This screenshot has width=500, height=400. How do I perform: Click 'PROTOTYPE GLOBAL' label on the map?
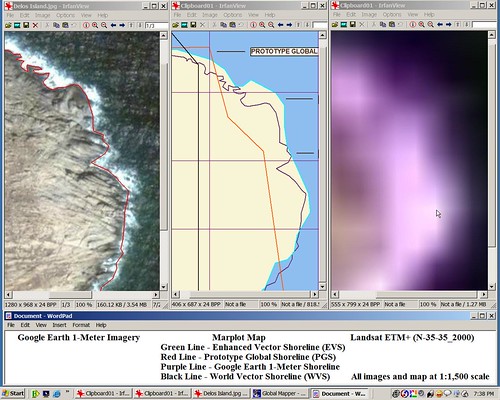point(284,51)
